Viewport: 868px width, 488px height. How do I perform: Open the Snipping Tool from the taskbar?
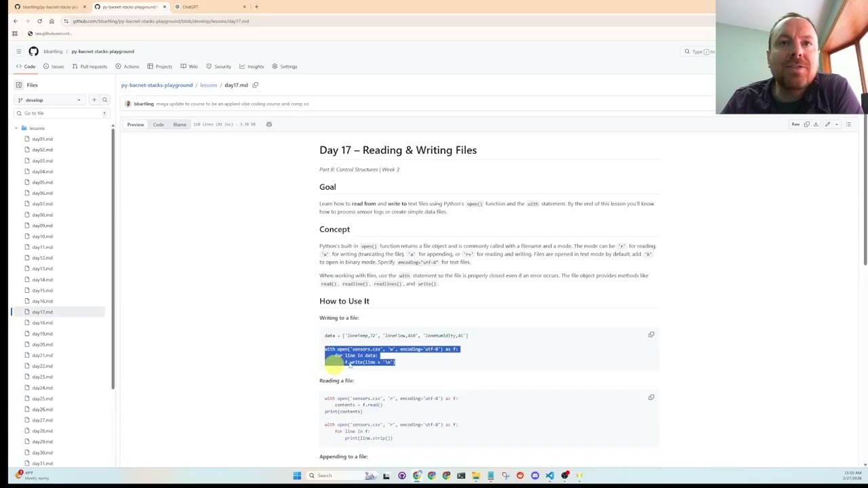tap(505, 476)
